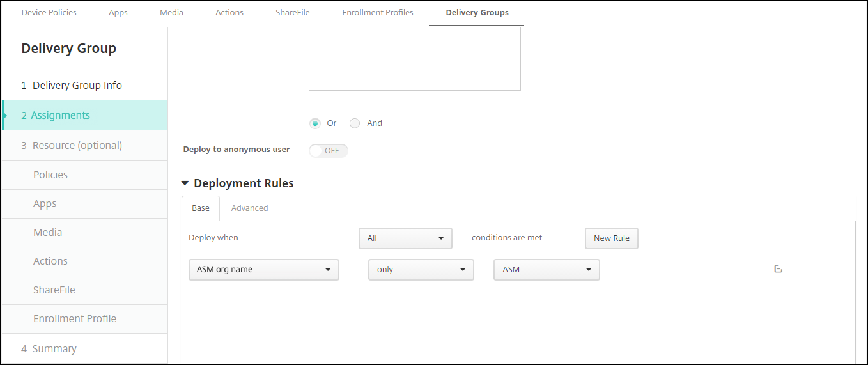Open the only operator dropdown
This screenshot has width=868, height=365.
click(421, 270)
